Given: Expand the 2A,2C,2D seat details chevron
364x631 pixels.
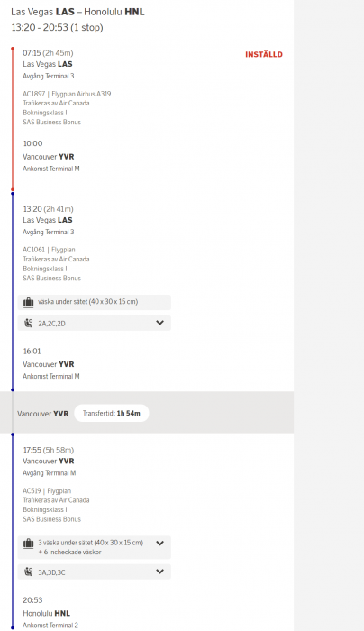Looking at the screenshot, I should coord(159,323).
